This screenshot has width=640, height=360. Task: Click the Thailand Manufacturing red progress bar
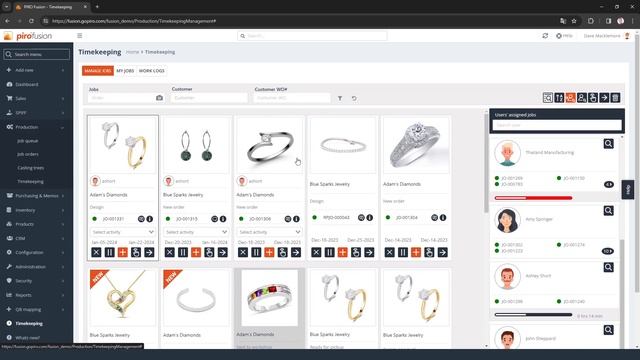coord(533,198)
